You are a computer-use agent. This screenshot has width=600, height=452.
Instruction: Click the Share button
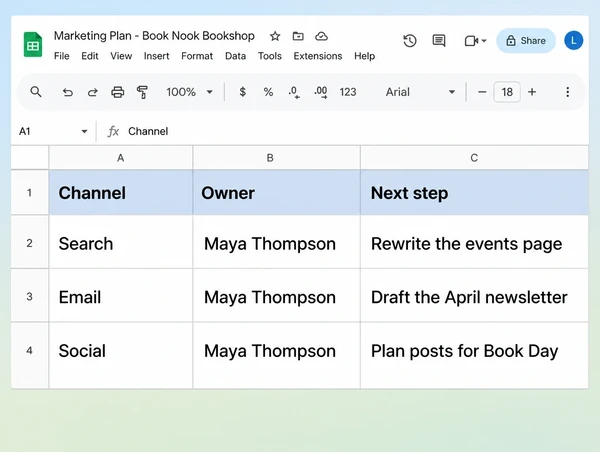point(526,41)
